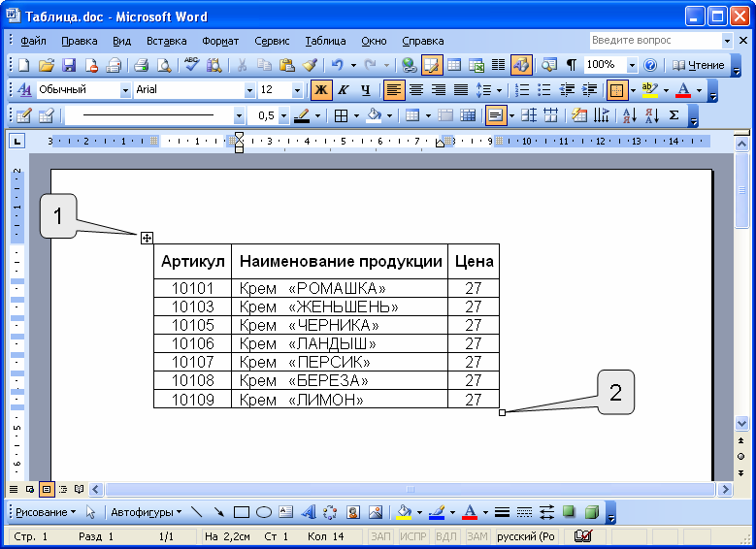The width and height of the screenshot is (756, 549).
Task: Insert AutoSum in the table
Action: 674,115
